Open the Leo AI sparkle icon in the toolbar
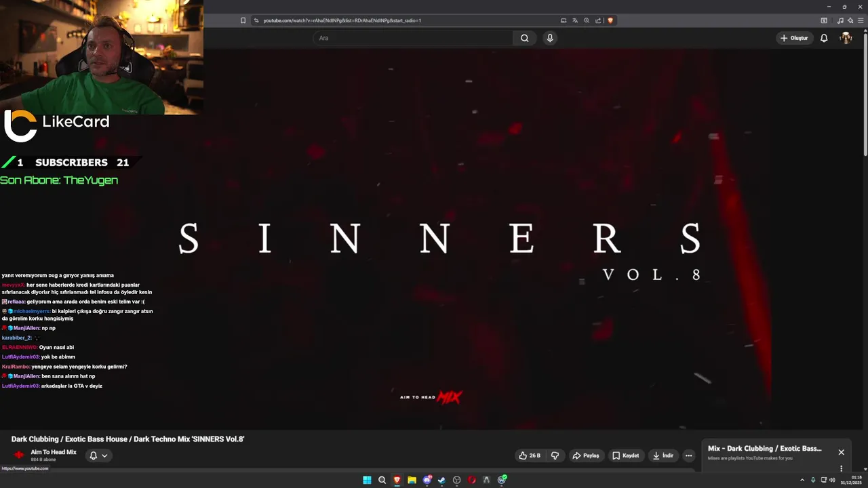This screenshot has width=868, height=488. coord(850,20)
